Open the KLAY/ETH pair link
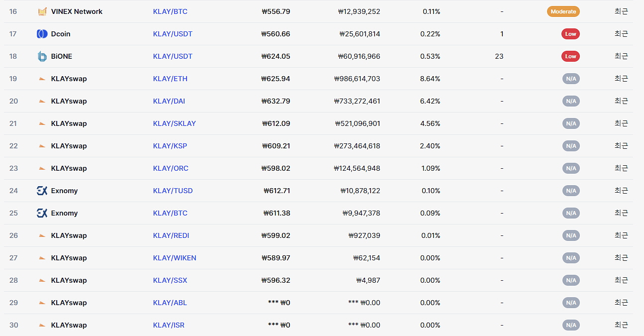 pos(170,79)
